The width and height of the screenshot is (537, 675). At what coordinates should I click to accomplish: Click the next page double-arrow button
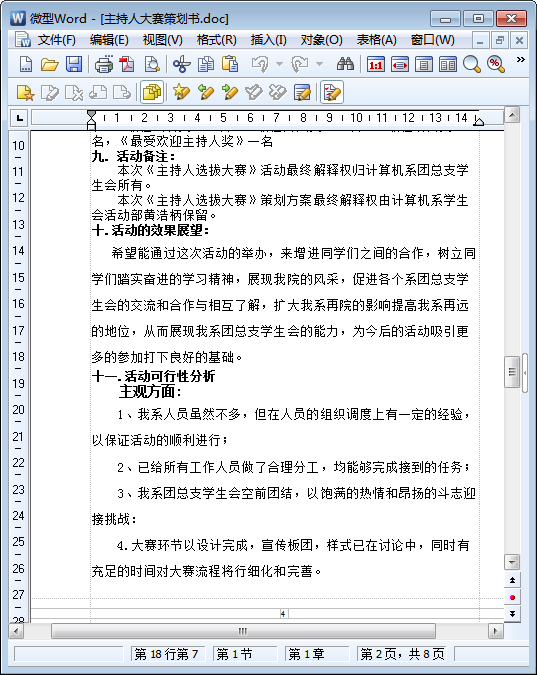[512, 614]
